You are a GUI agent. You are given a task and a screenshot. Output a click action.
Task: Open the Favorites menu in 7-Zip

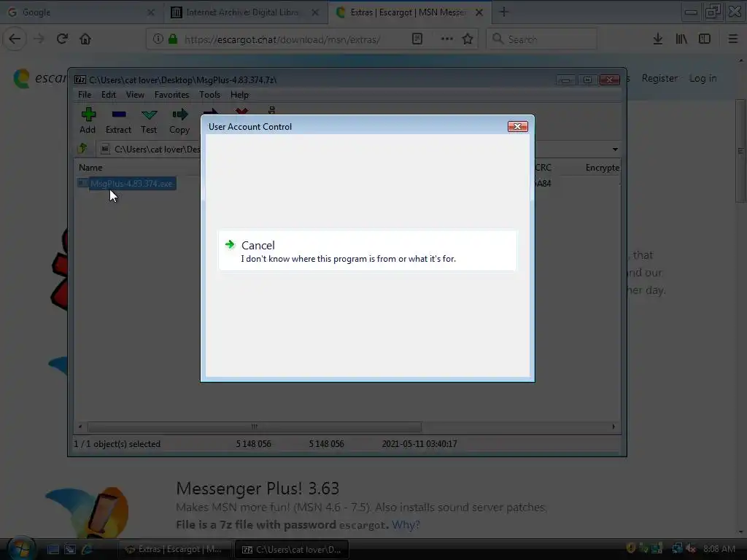pos(171,95)
